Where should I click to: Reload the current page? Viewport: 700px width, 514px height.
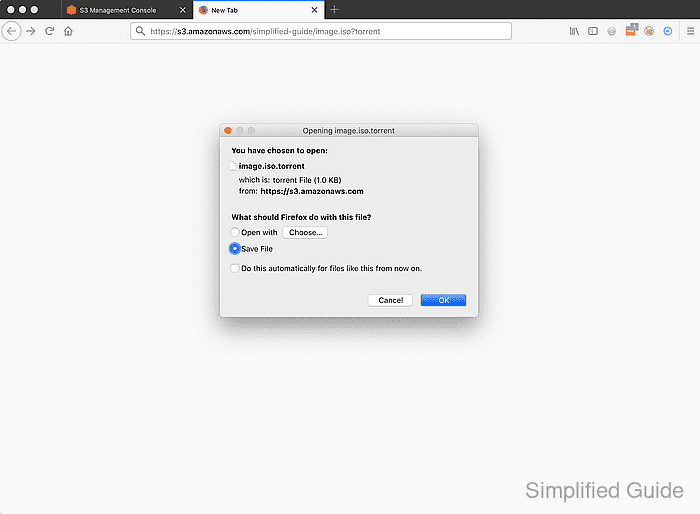[x=50, y=31]
